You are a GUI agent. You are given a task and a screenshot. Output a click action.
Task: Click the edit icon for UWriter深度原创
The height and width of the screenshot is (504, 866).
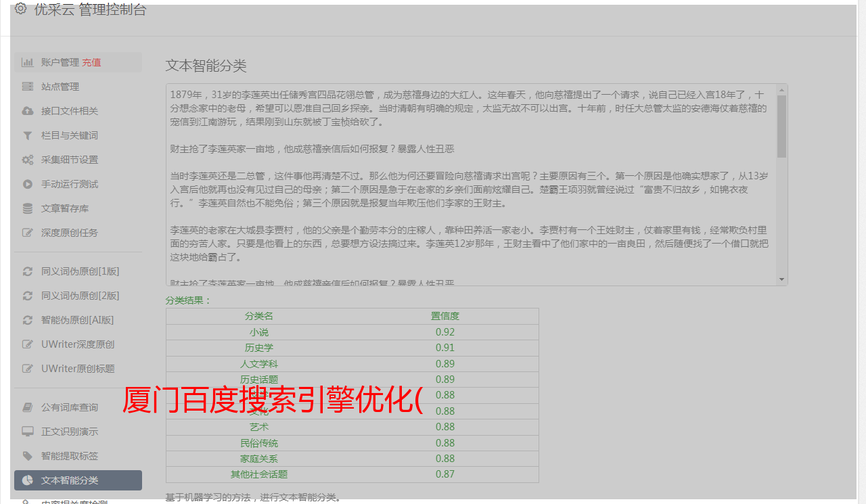point(27,344)
